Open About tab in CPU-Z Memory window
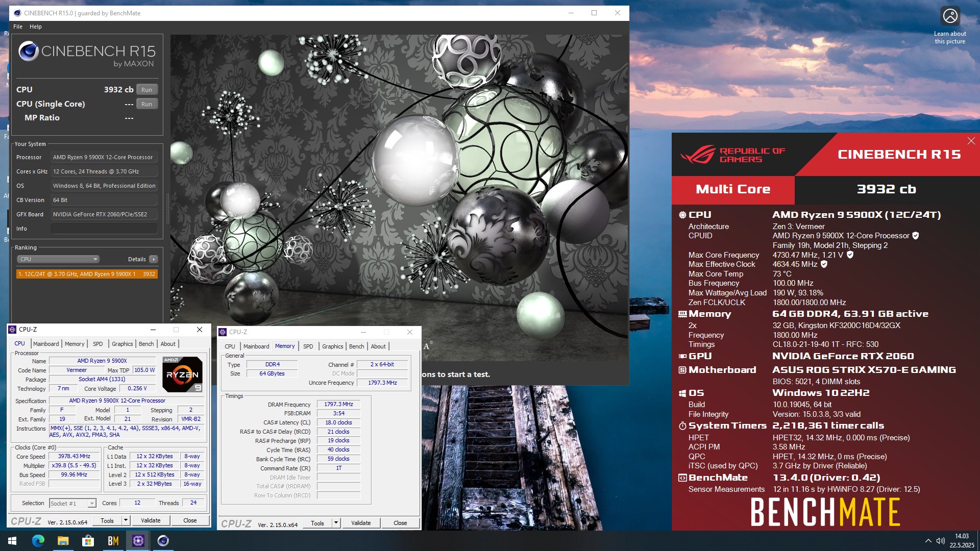 point(378,346)
